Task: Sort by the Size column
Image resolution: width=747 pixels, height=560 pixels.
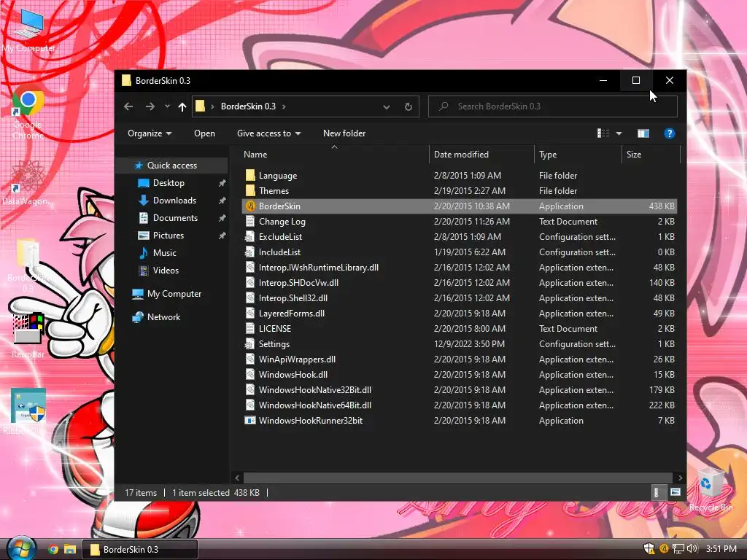Action: (651, 155)
